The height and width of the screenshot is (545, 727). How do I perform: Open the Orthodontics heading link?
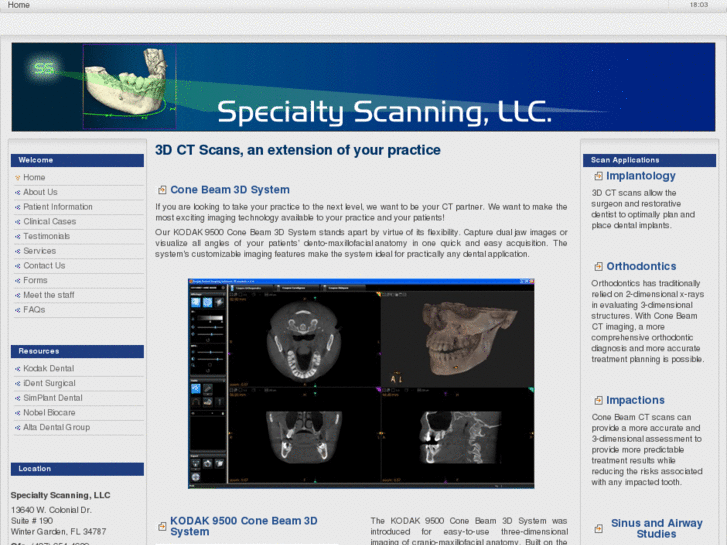pos(641,266)
